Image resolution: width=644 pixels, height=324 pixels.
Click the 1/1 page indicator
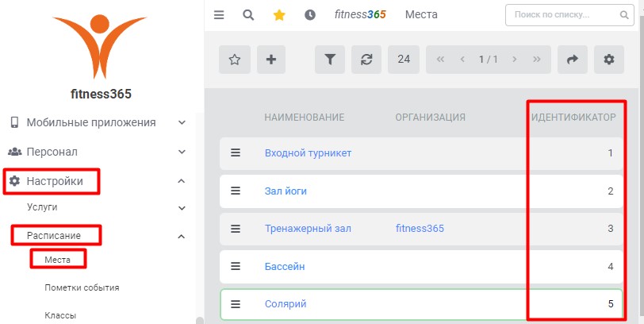(489, 60)
